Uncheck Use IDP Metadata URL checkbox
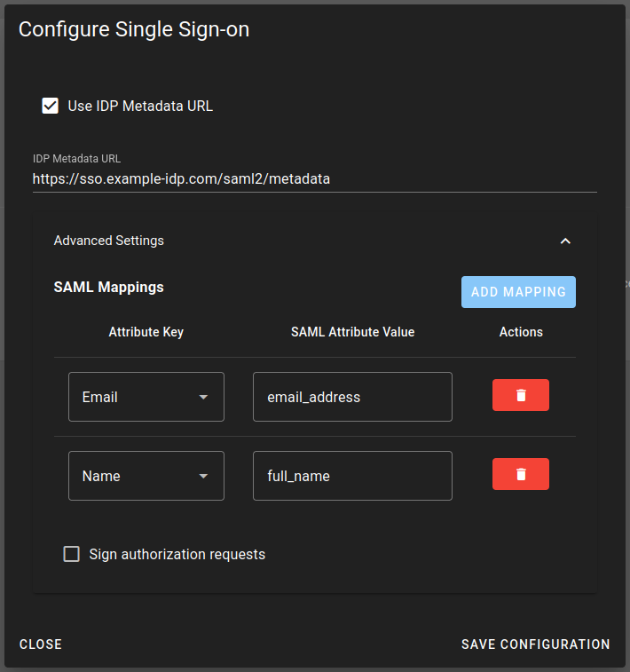The height and width of the screenshot is (672, 630). 50,106
